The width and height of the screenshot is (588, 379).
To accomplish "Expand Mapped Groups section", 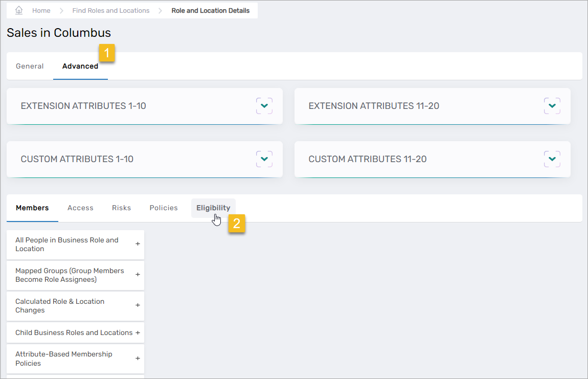I will point(137,275).
